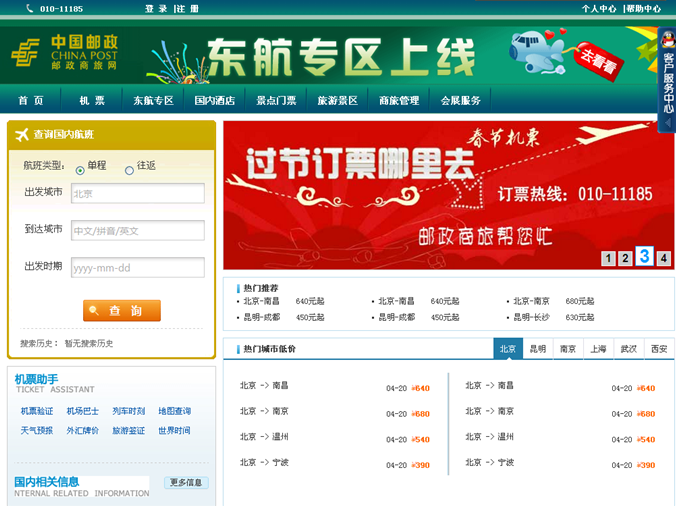This screenshot has height=506, width=676.
Task: Go to 首页 in navigation bar
Action: click(31, 100)
